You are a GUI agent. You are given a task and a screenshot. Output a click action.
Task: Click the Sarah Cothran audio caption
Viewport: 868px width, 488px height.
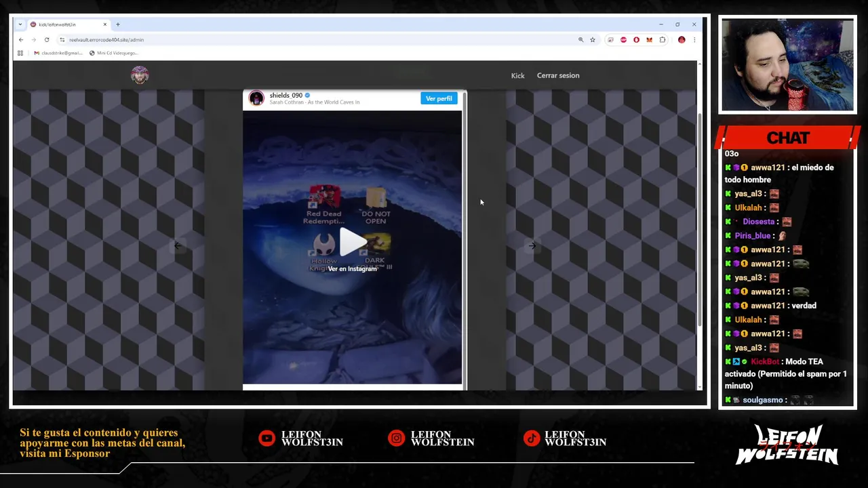[315, 102]
